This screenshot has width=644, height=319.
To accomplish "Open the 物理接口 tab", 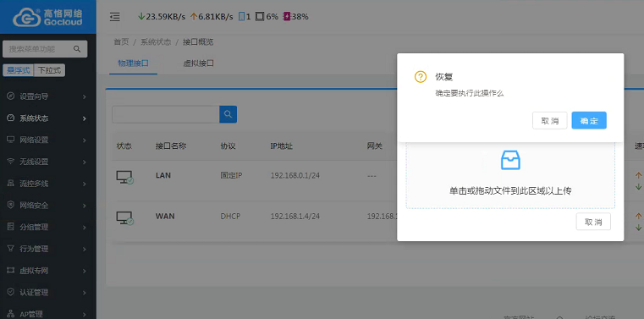I will pyautogui.click(x=133, y=63).
